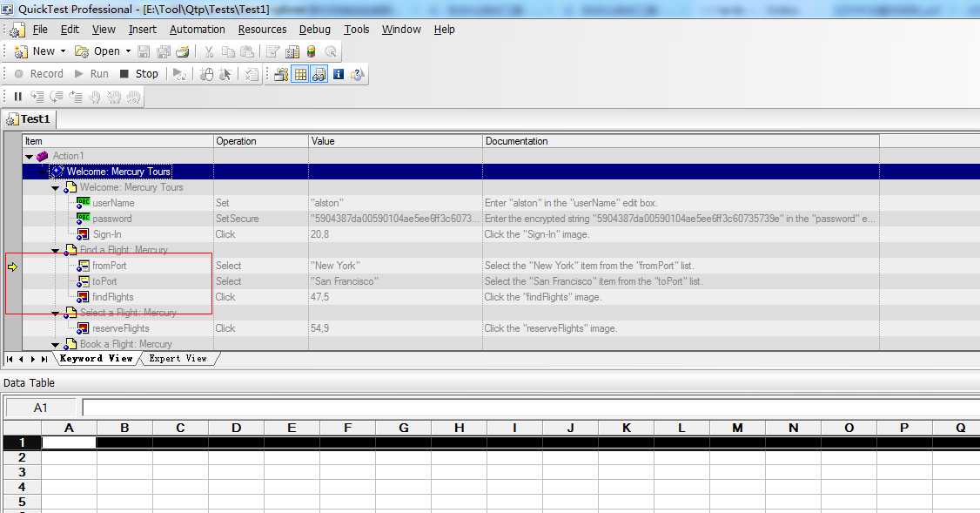Open the New button dropdown arrow

point(63,51)
